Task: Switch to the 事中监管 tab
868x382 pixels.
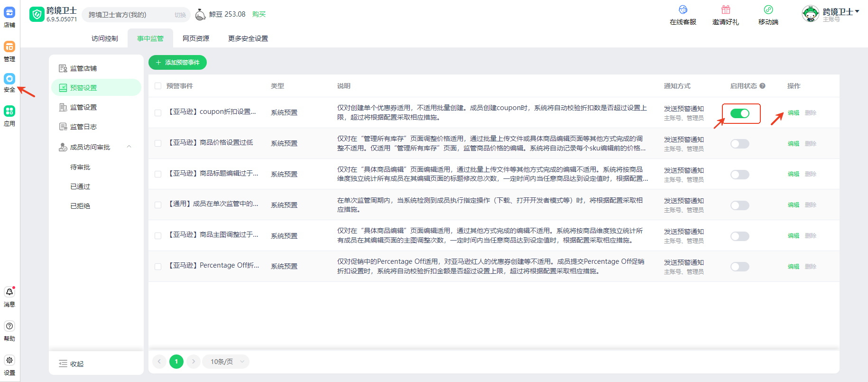Action: coord(150,38)
